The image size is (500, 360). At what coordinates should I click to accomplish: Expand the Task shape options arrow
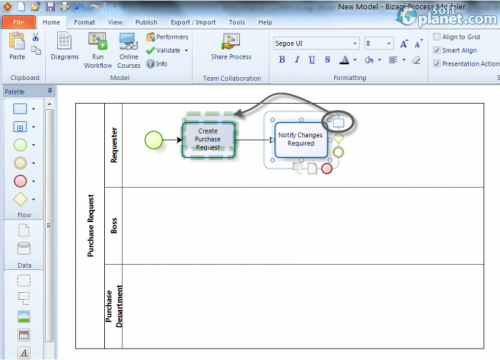pos(33,109)
